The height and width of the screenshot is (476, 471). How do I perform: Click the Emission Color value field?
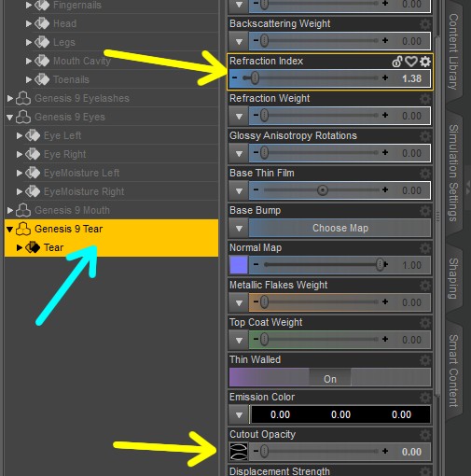[340, 414]
